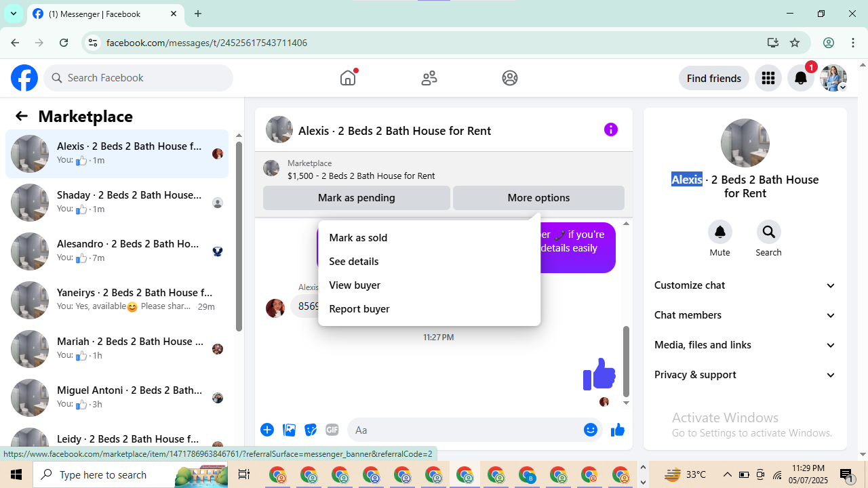Mute this chat with bell icon
Image resolution: width=868 pixels, height=488 pixels.
pos(720,232)
